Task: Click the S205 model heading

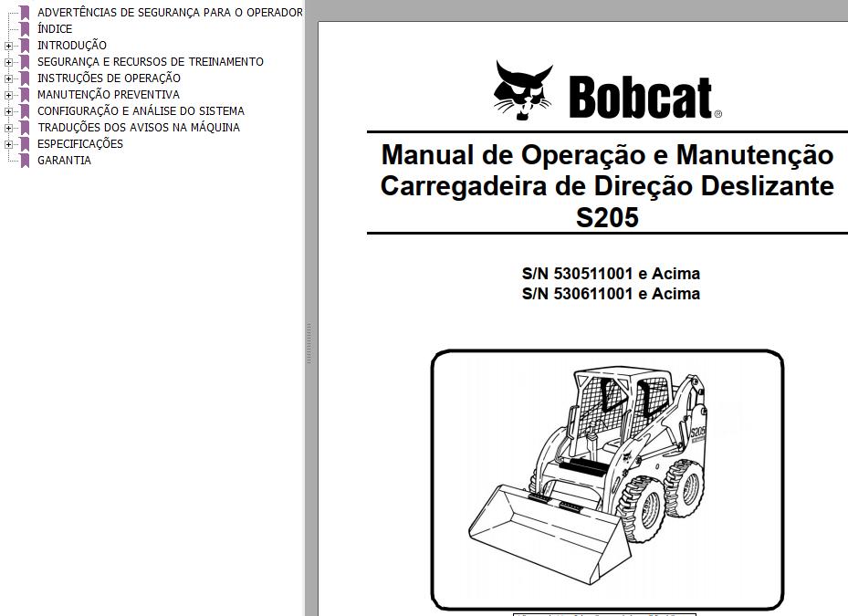Action: [607, 217]
